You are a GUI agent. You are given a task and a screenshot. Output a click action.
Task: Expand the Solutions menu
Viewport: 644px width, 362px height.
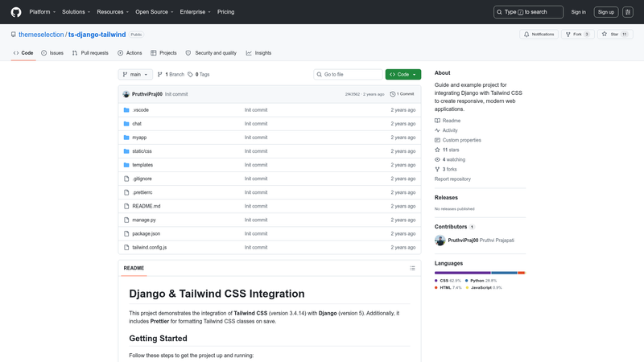(76, 12)
